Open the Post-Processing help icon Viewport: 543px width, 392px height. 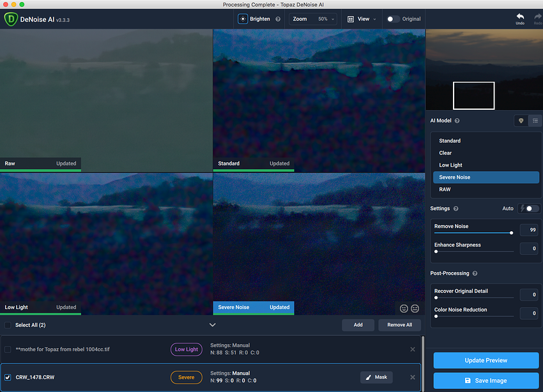coord(475,273)
